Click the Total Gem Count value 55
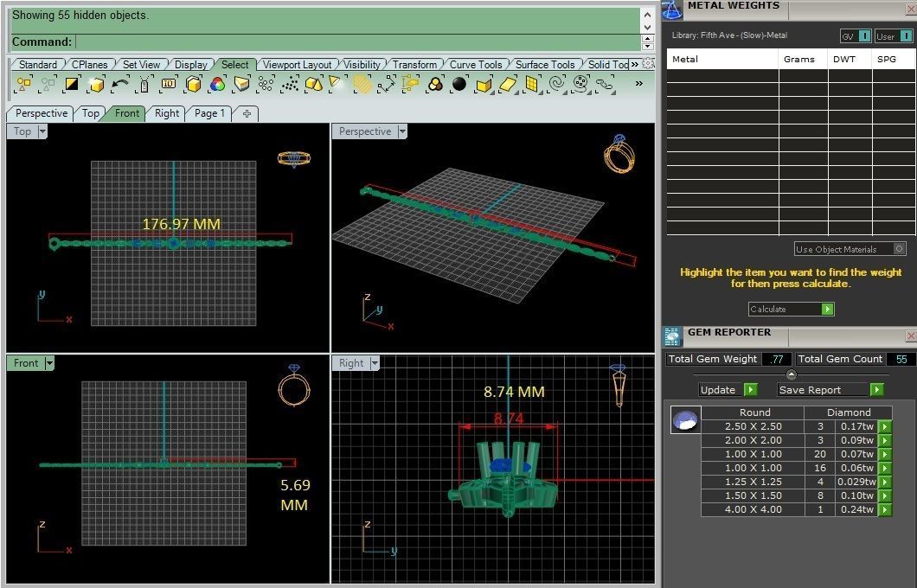The height and width of the screenshot is (588, 917). (x=901, y=360)
